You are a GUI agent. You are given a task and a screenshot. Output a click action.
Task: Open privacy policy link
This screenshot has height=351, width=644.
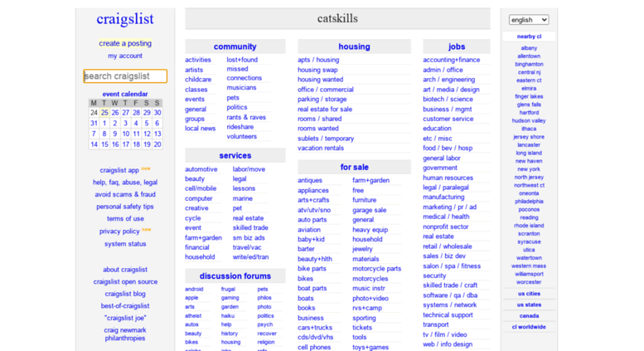click(119, 232)
